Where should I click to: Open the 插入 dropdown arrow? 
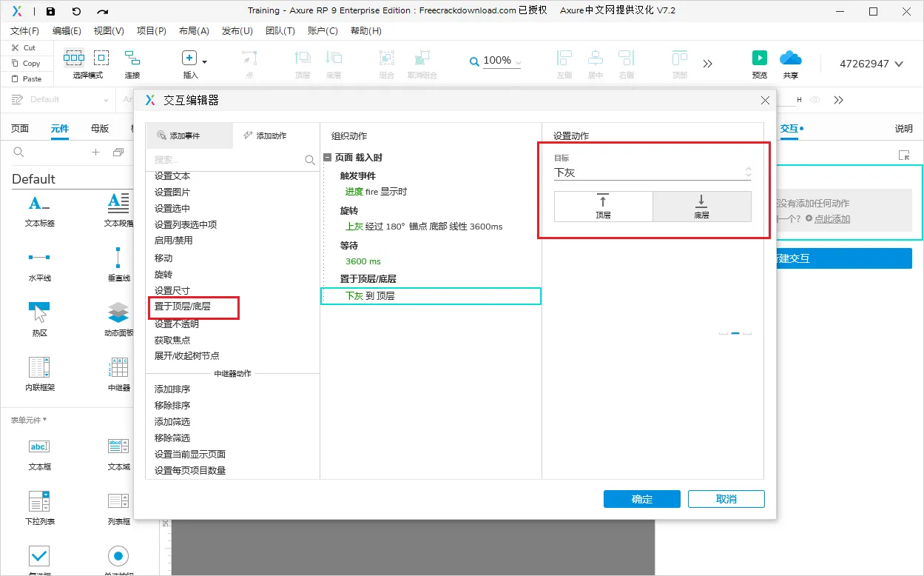(205, 62)
